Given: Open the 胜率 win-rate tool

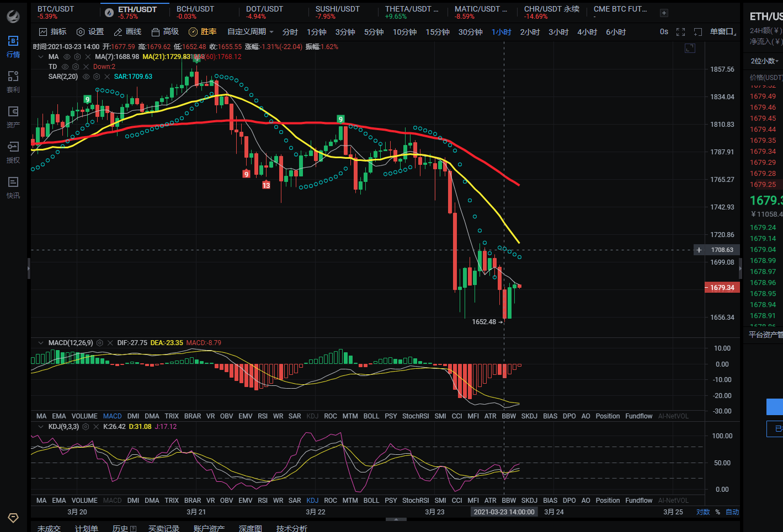Looking at the screenshot, I should pyautogui.click(x=203, y=32).
